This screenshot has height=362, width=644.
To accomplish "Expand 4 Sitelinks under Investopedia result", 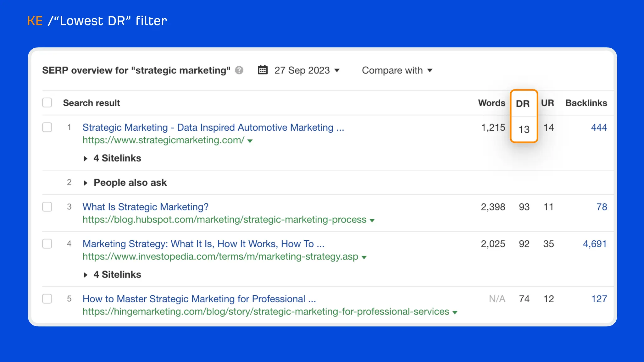I will (x=113, y=274).
